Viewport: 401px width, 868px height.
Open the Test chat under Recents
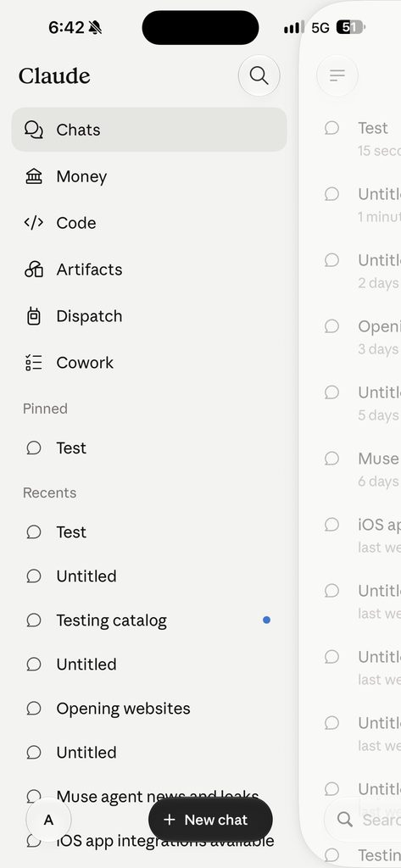pos(149,532)
